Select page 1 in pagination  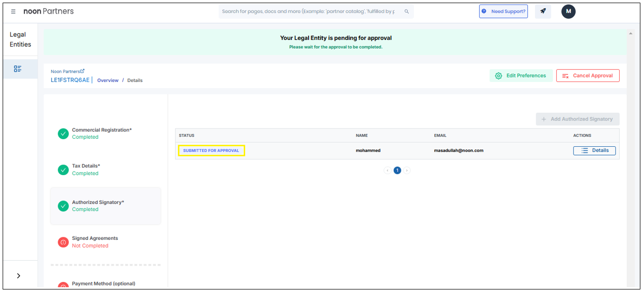pyautogui.click(x=397, y=171)
